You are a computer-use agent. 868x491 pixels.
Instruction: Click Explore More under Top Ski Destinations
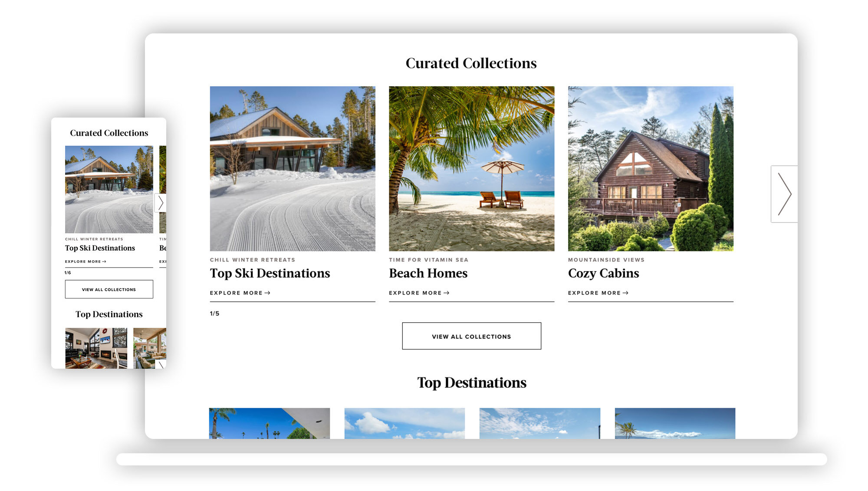tap(240, 293)
